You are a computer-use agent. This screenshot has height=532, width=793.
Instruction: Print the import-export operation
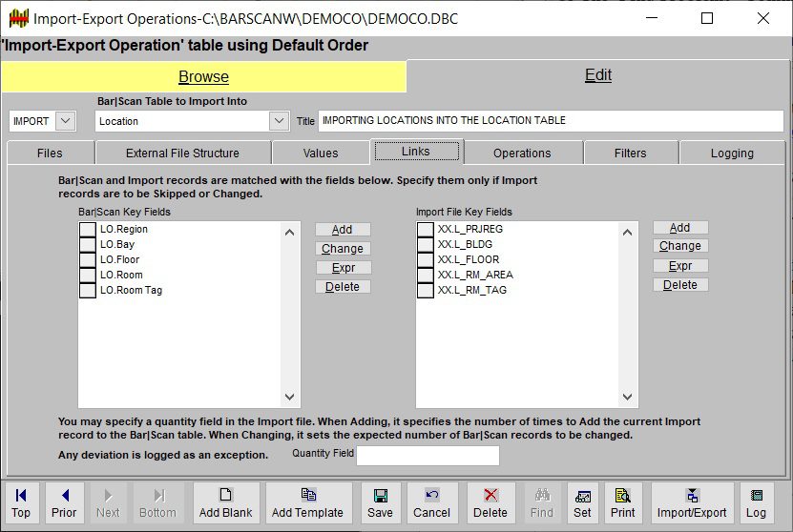pos(623,502)
